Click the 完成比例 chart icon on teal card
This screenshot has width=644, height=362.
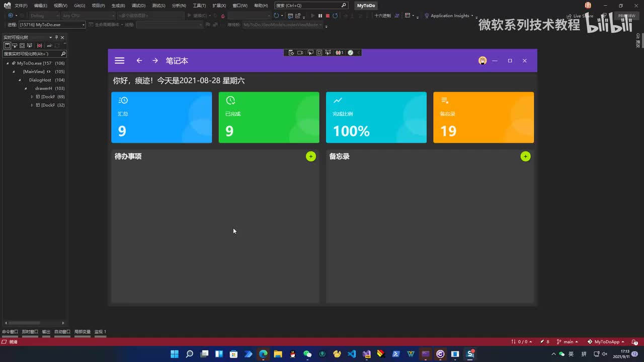(x=338, y=101)
